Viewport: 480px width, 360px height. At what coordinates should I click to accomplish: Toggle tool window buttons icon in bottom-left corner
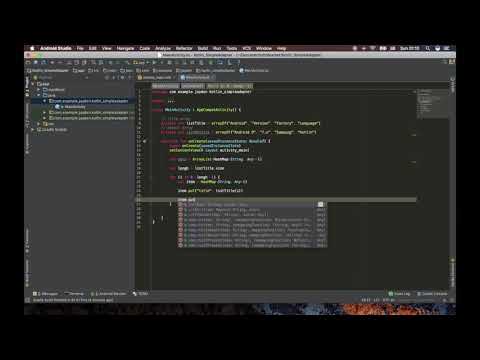click(27, 300)
